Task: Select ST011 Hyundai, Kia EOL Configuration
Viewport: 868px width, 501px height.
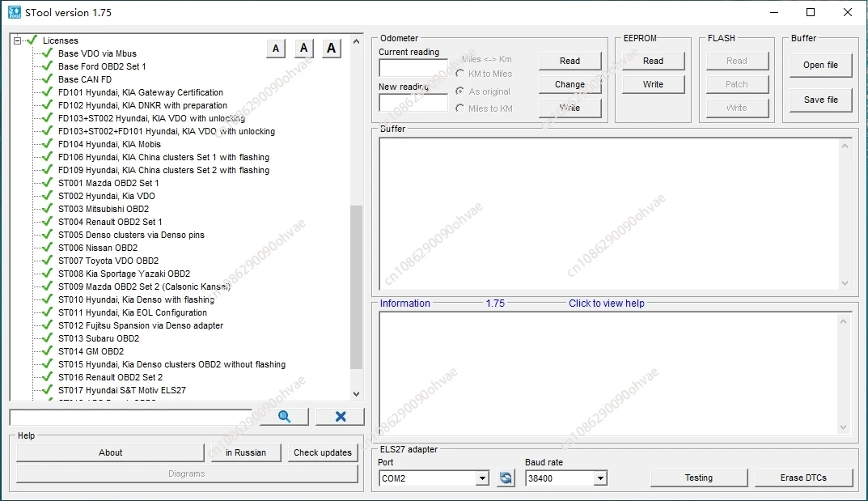Action: (x=133, y=312)
